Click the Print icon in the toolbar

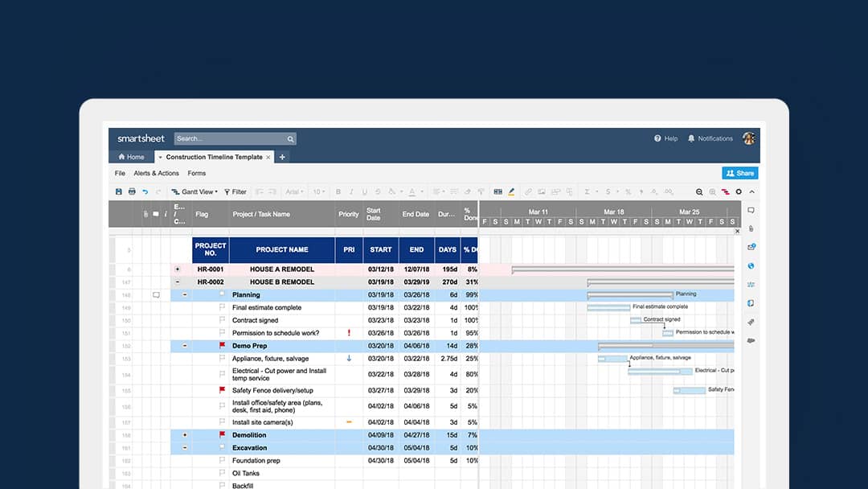pos(132,192)
